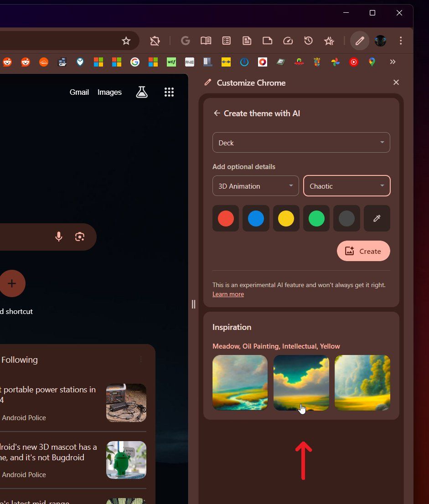Open the Chaotic mood dropdown

click(x=346, y=186)
